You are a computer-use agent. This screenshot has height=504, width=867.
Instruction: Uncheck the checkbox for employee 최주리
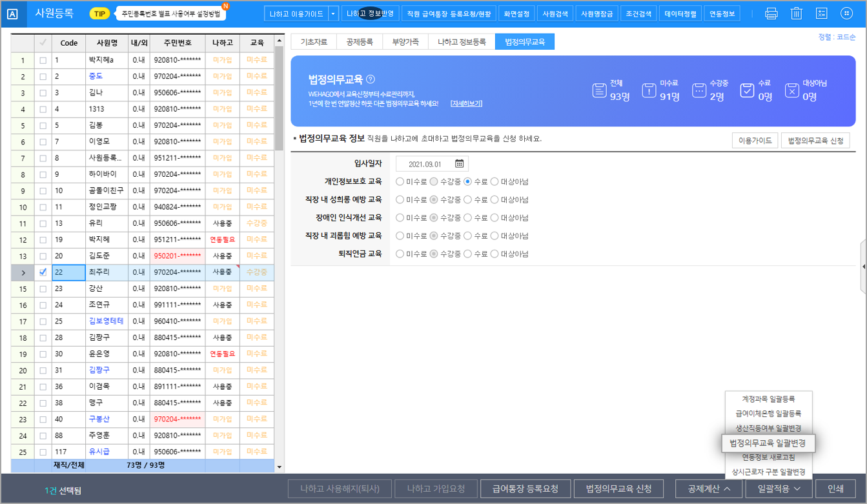(x=43, y=272)
